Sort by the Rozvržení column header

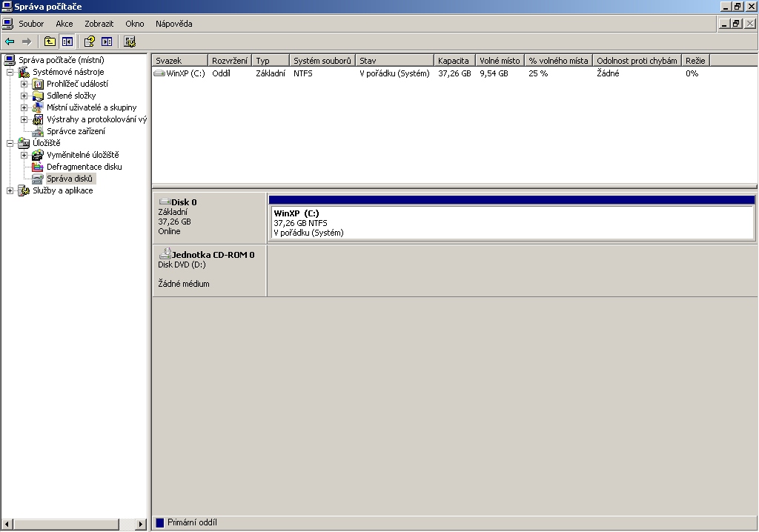click(x=230, y=61)
